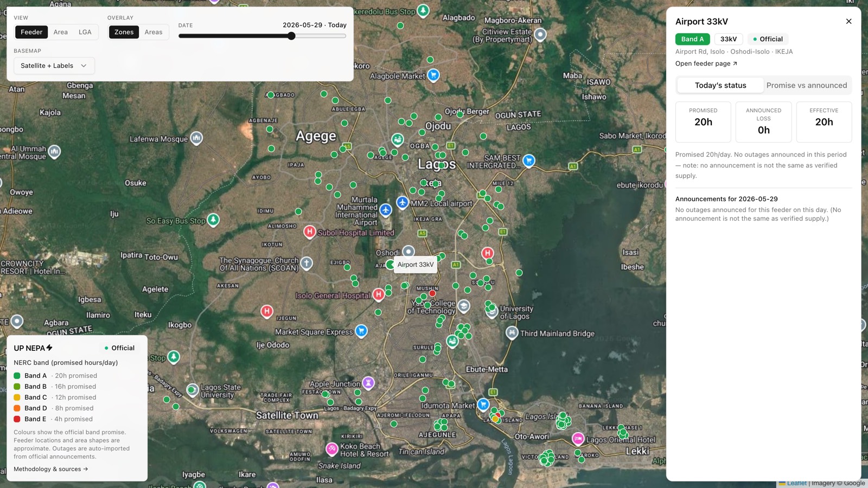868x488 pixels.
Task: Click Band D orange legend swatch
Action: (17, 408)
